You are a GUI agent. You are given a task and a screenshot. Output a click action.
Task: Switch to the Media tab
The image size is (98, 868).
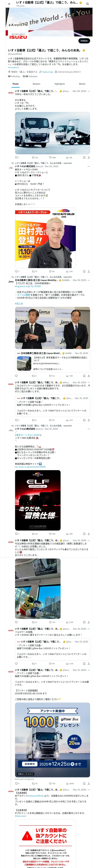coord(82,84)
